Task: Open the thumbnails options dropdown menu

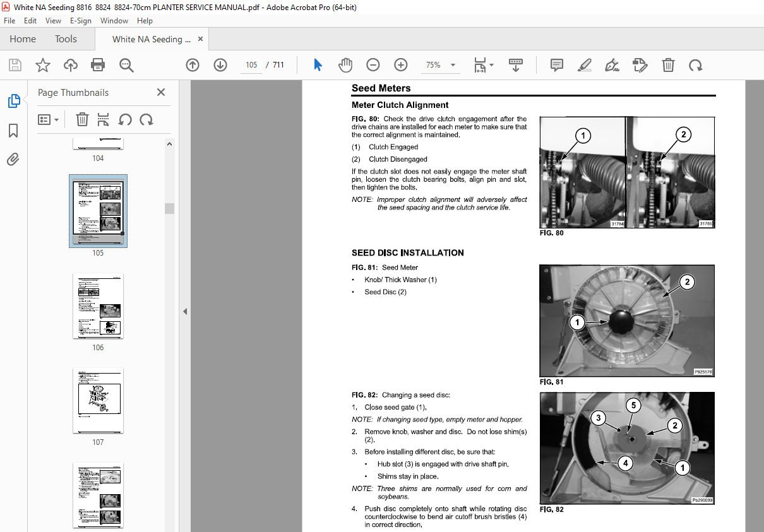Action: [49, 119]
